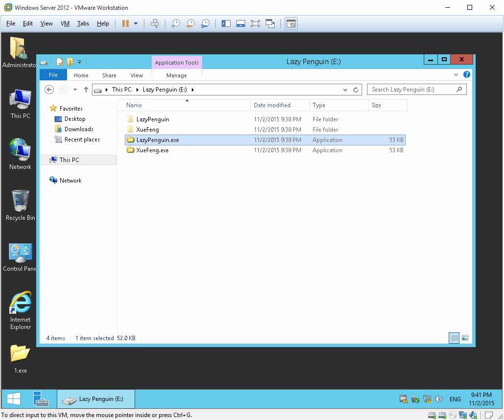The height and width of the screenshot is (420, 504).
Task: Toggle the VMware thumbnail bar
Action: point(241,23)
